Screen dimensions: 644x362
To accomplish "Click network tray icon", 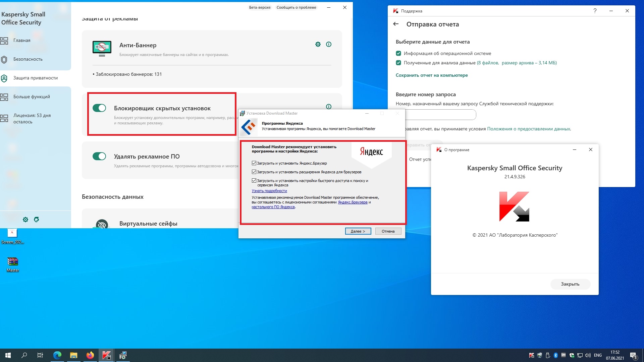I will click(580, 355).
